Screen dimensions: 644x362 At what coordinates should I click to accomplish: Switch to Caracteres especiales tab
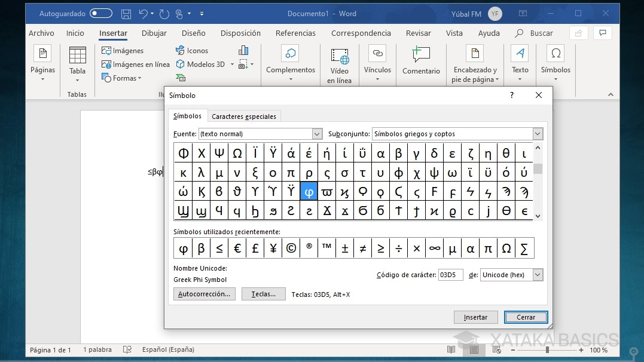click(x=244, y=116)
